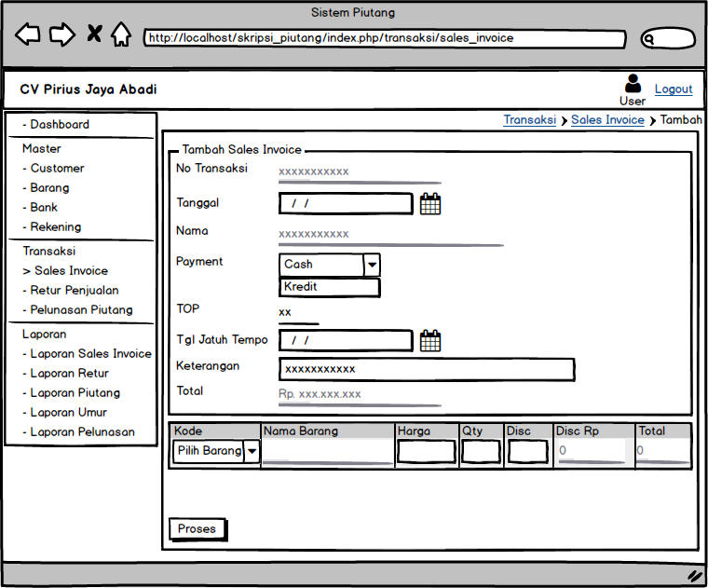
Task: Click the Harga column header
Action: click(x=414, y=431)
